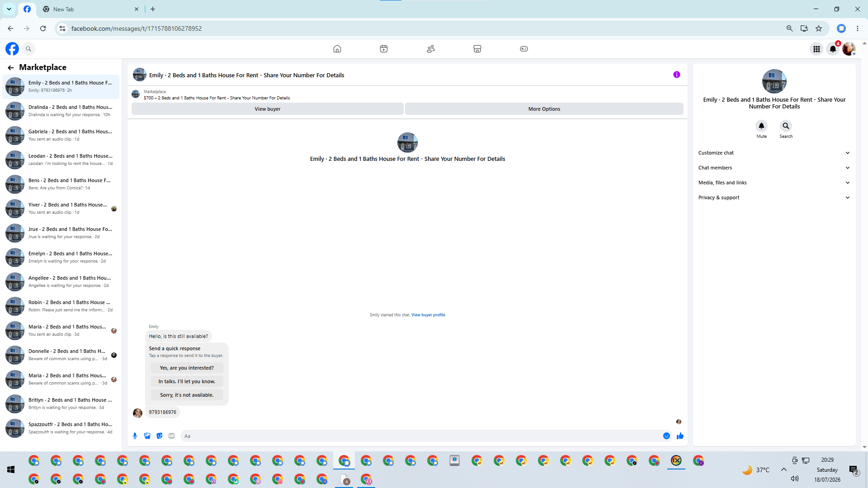
Task: Show hidden system tray icons
Action: click(x=783, y=470)
